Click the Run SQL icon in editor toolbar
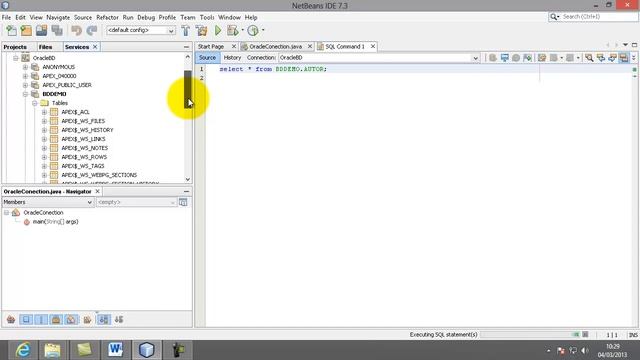Viewport: 640px width, 360px height. (493, 58)
